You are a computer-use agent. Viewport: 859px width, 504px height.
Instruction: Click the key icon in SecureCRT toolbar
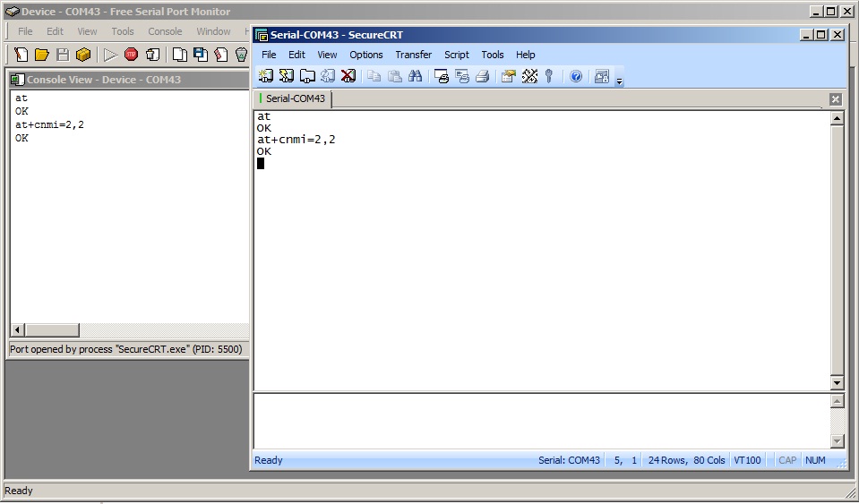coord(549,76)
